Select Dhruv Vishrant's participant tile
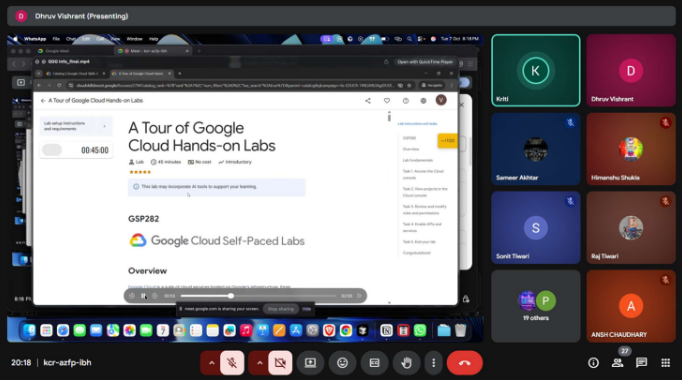Viewport: 682px width, 380px height. [x=631, y=70]
